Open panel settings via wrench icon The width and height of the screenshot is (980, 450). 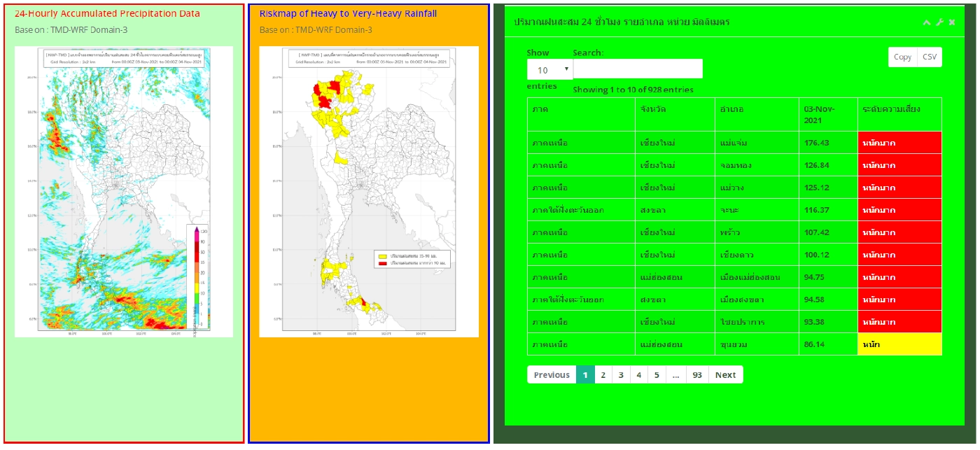pyautogui.click(x=939, y=22)
